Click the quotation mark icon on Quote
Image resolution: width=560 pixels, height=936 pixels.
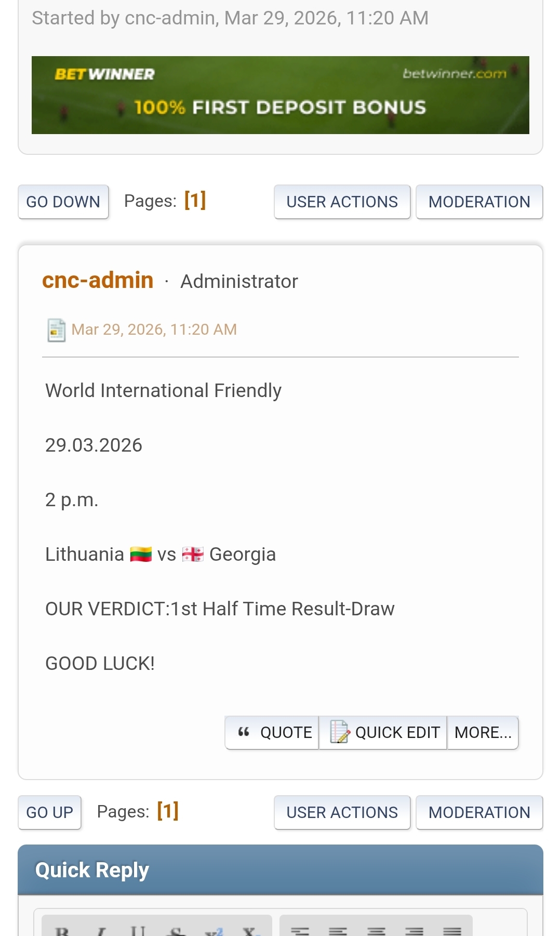click(244, 732)
